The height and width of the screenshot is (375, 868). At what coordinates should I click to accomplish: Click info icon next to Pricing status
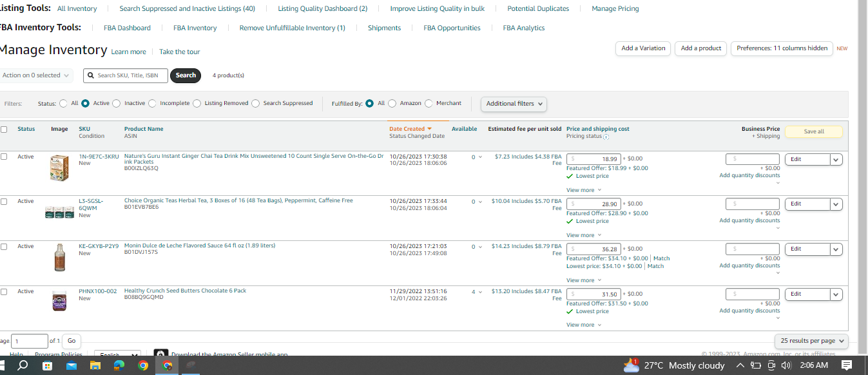[606, 137]
